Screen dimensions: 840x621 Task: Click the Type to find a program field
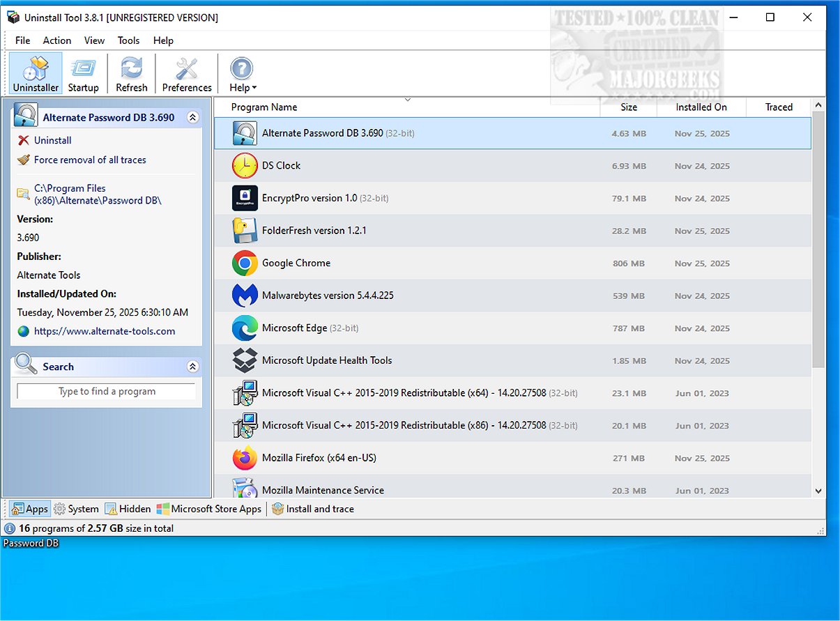[x=105, y=391]
